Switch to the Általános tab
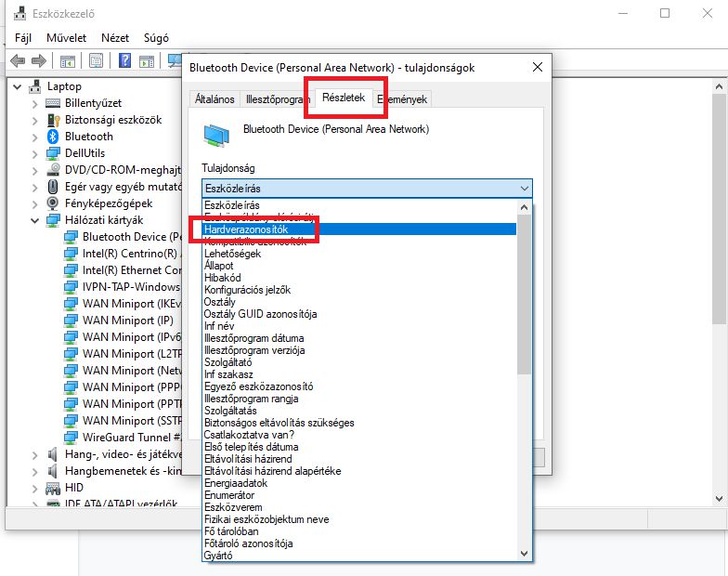 [214, 99]
